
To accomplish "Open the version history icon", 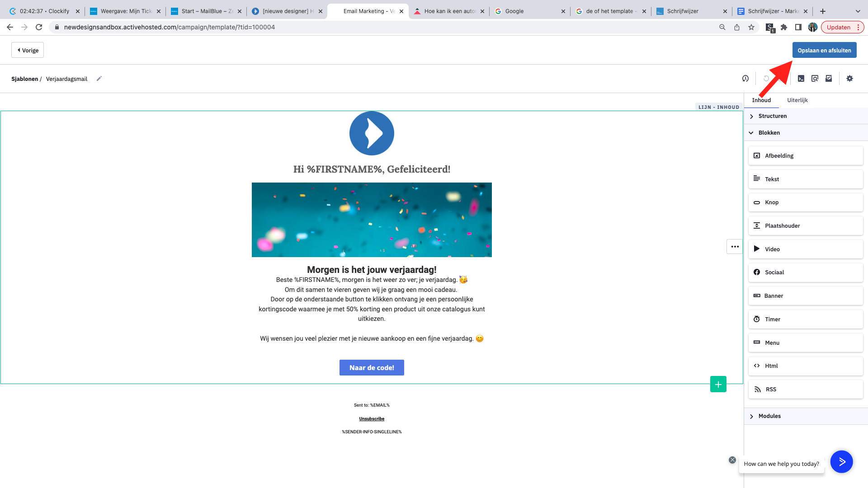I will 745,79.
